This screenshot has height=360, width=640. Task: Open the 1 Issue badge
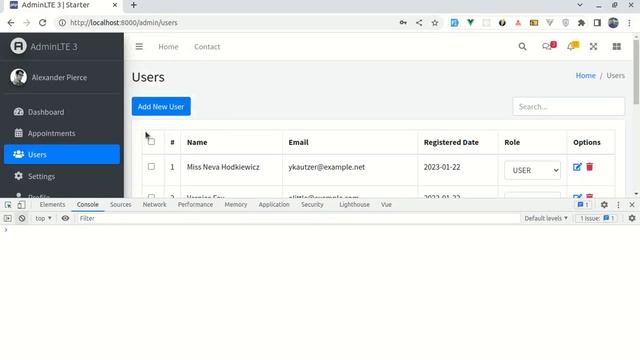click(597, 218)
